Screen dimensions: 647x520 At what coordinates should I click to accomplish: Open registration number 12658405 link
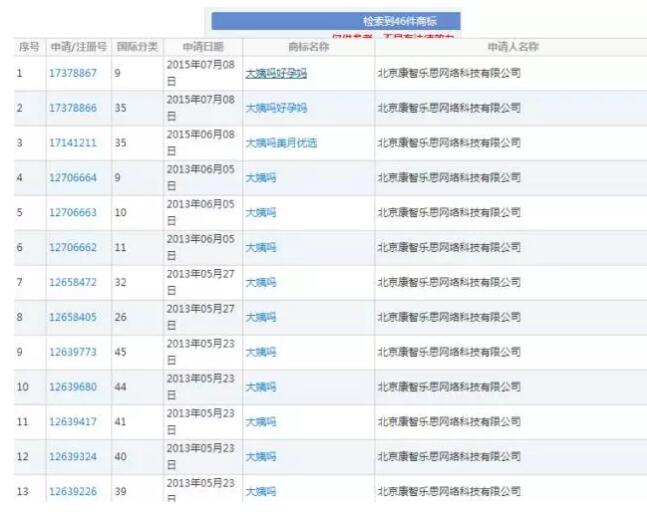73,317
